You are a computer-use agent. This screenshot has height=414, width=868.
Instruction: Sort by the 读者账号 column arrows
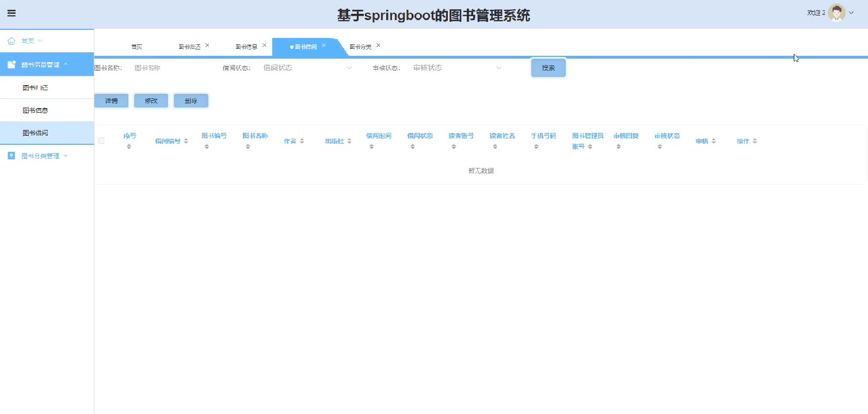[x=454, y=147]
